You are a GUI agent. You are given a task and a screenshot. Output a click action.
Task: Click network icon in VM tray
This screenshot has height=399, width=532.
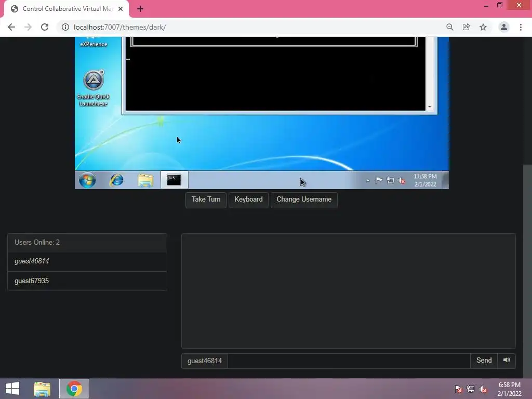(390, 180)
